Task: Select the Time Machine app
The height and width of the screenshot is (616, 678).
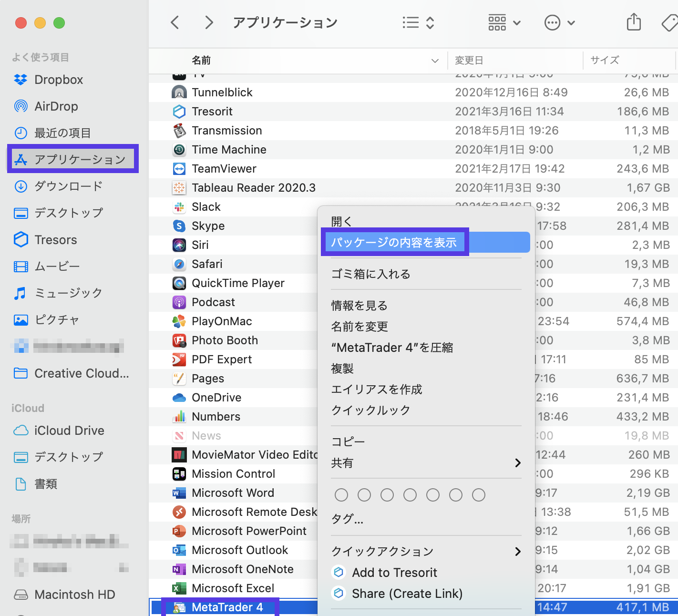Action: (229, 149)
